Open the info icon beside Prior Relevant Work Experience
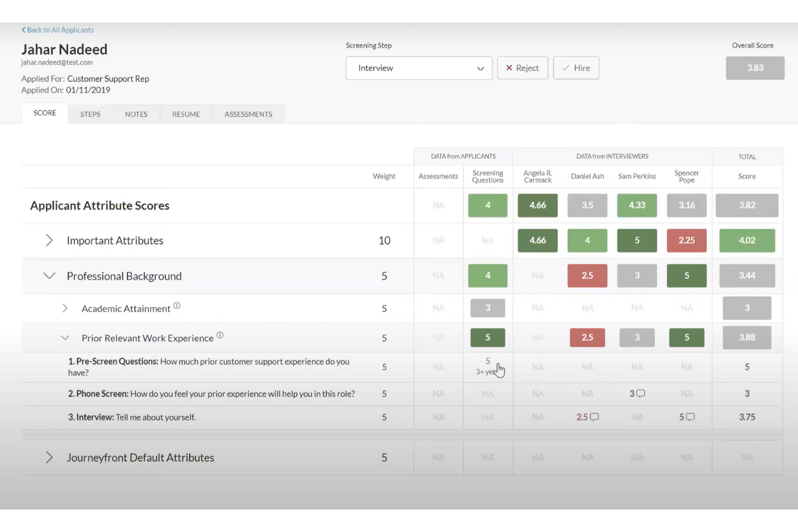This screenshot has height=532, width=798. 220,335
